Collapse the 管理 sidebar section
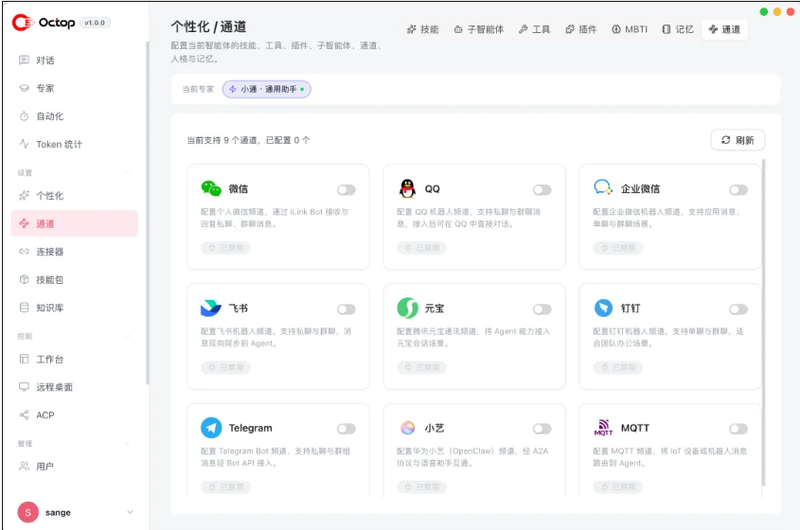Image resolution: width=800 pixels, height=530 pixels. (x=128, y=443)
